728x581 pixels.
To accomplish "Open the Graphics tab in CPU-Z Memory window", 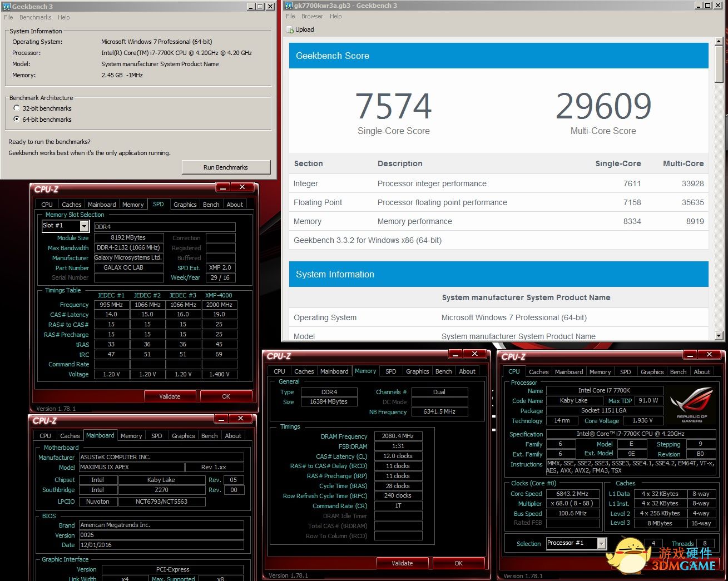I will coord(417,371).
